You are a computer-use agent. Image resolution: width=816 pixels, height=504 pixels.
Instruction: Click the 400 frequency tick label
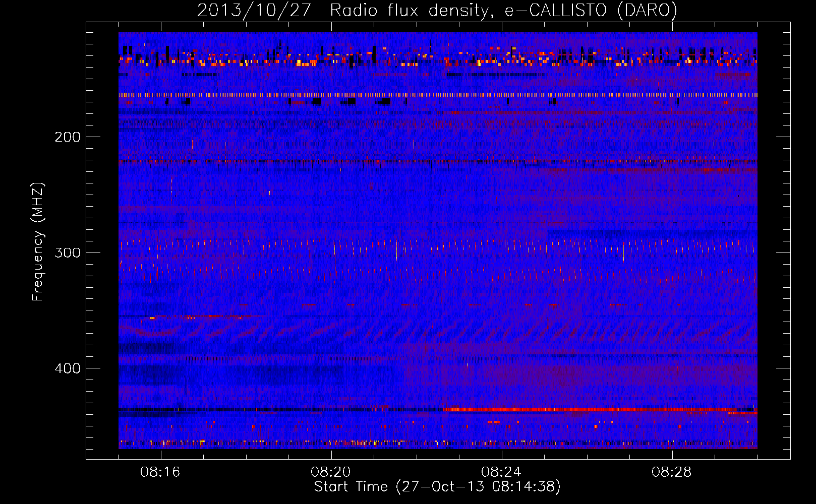[68, 368]
